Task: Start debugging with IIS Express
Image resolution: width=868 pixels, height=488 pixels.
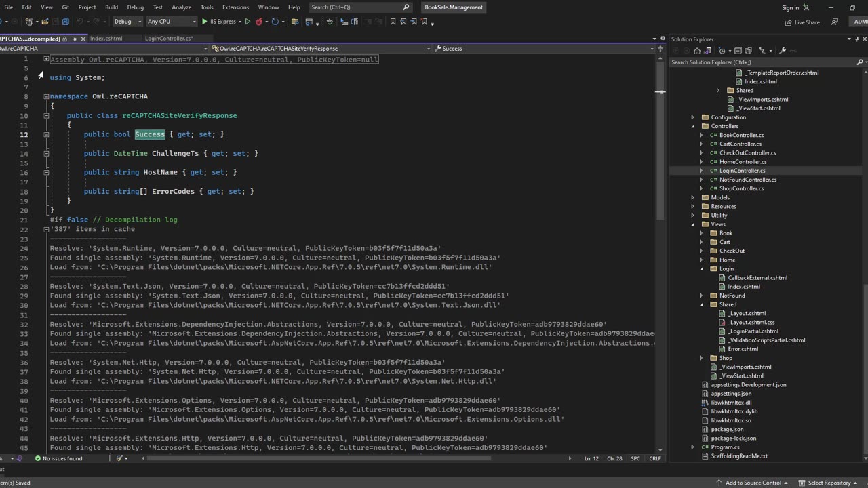Action: coord(218,22)
